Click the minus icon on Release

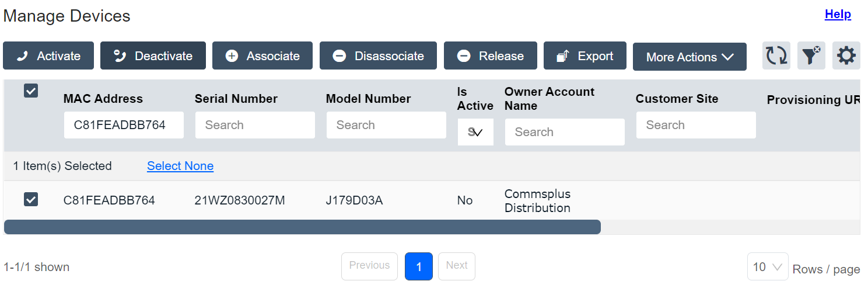click(x=464, y=56)
